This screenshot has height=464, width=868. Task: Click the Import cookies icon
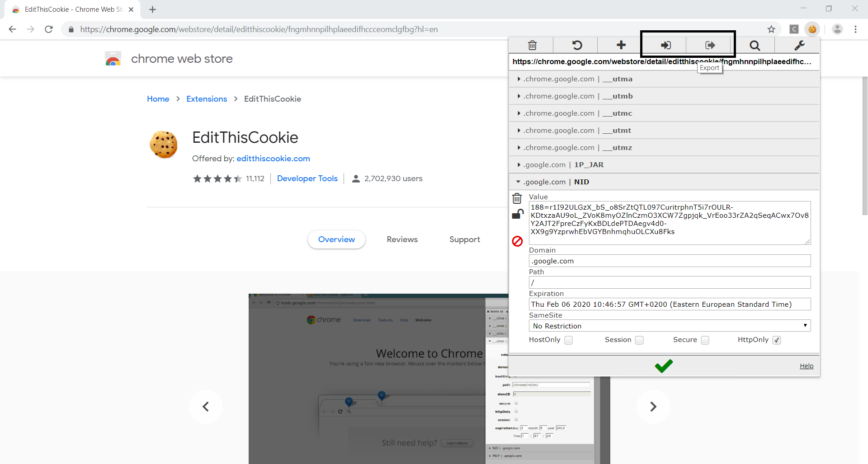(x=665, y=45)
